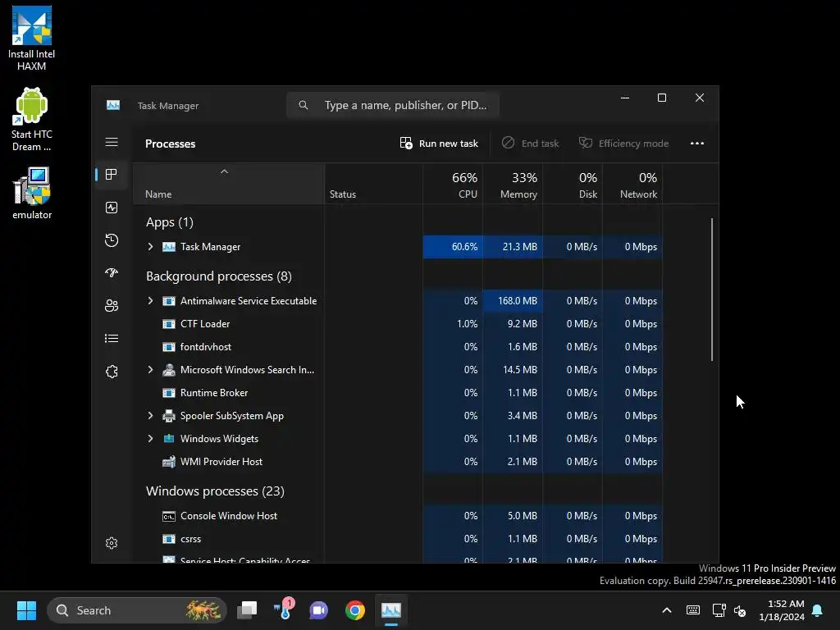This screenshot has width=840, height=630.
Task: Click the End task button
Action: (x=531, y=143)
